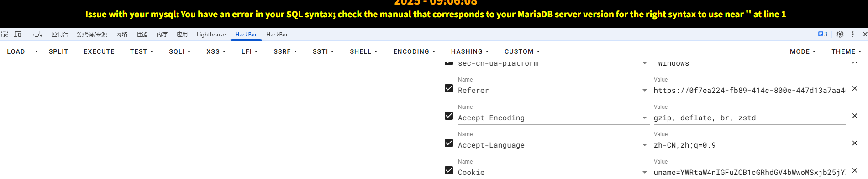Delete the Accept-Encoding header with X
This screenshot has width=868, height=179.
855,116
